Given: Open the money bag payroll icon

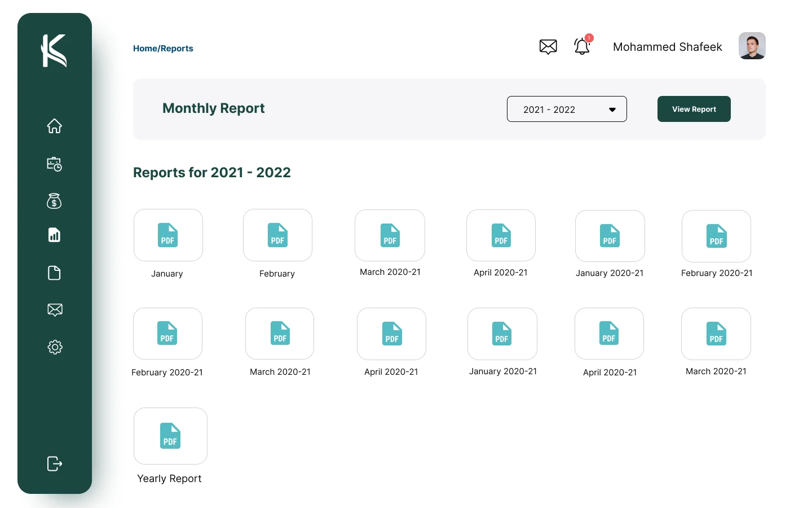Looking at the screenshot, I should (x=54, y=201).
